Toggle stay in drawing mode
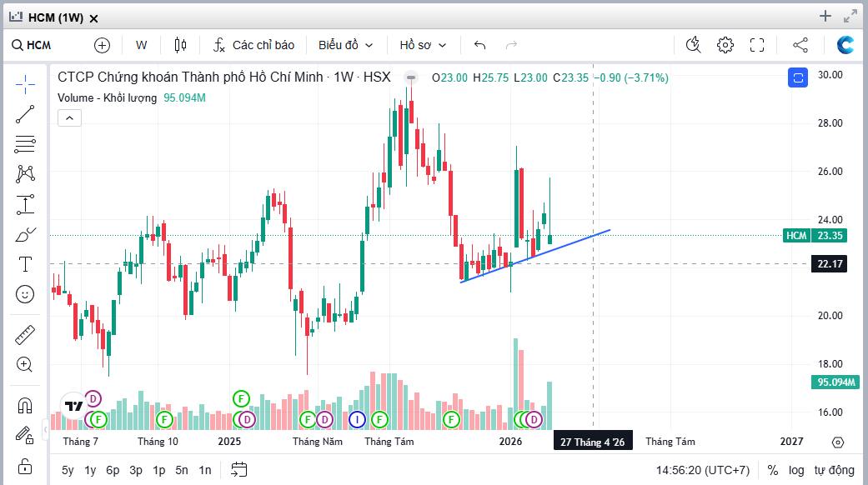The image size is (868, 485). click(25, 436)
